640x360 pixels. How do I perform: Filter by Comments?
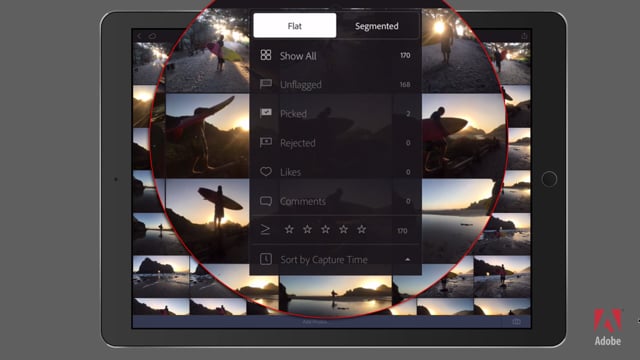(x=335, y=201)
